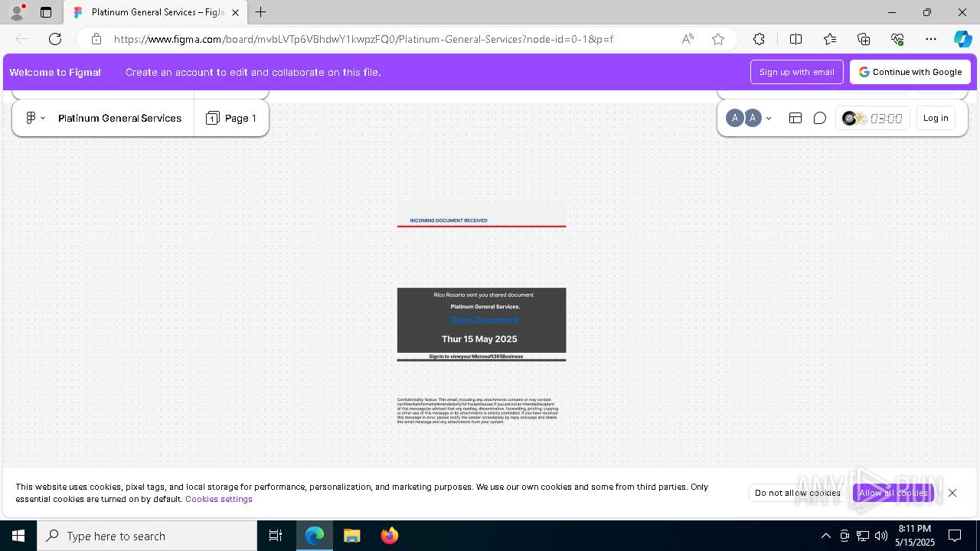980x551 pixels.
Task: Click the browser profile icon
Action: [x=17, y=12]
